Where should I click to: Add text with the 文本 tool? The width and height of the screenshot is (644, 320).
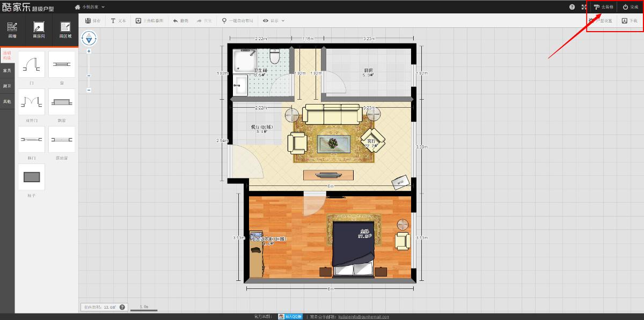[113, 21]
